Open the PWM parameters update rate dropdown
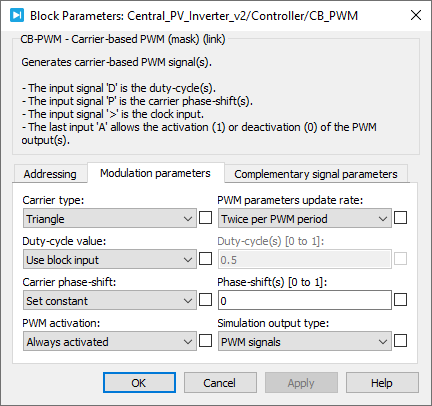Viewport: 432px width, 406px height. point(305,219)
